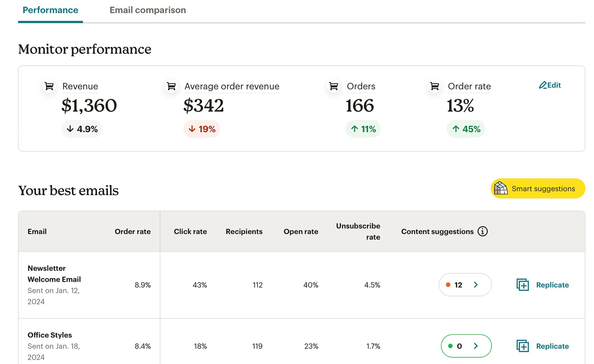Click the Click rate column header

point(190,232)
